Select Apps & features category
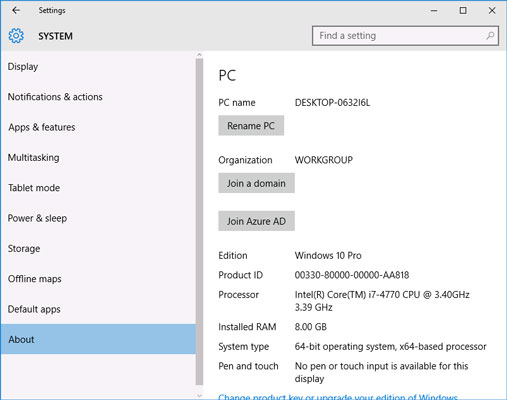This screenshot has width=507, height=400. 98,127
